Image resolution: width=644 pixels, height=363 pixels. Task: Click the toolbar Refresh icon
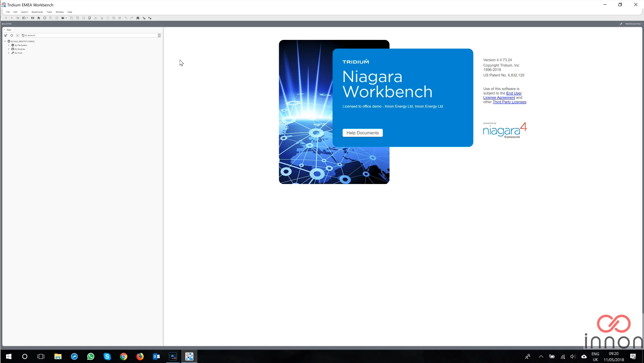45,18
